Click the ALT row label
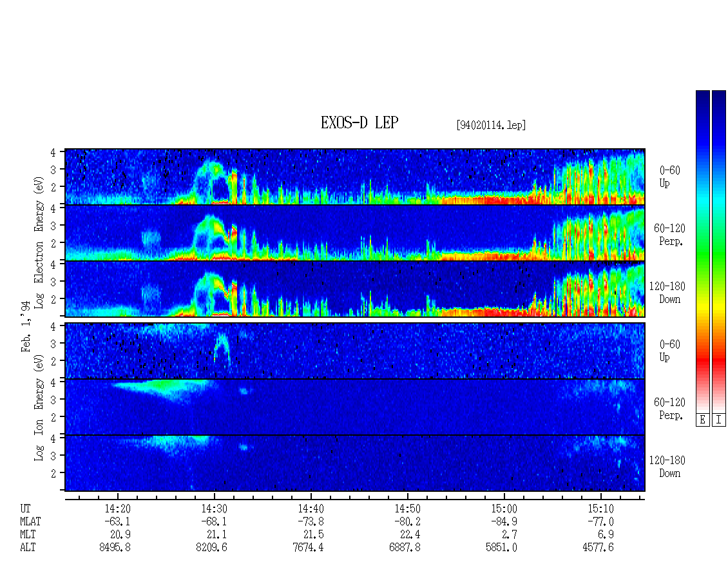The width and height of the screenshot is (728, 564). point(28,547)
